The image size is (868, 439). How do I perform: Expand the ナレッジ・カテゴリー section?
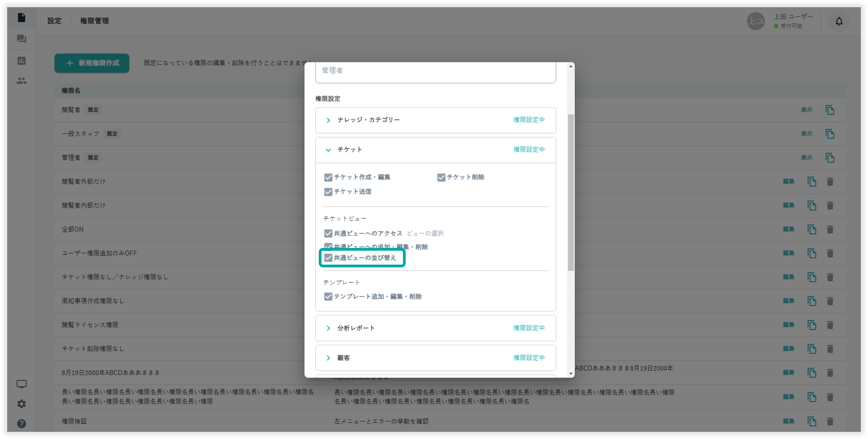pyautogui.click(x=328, y=120)
